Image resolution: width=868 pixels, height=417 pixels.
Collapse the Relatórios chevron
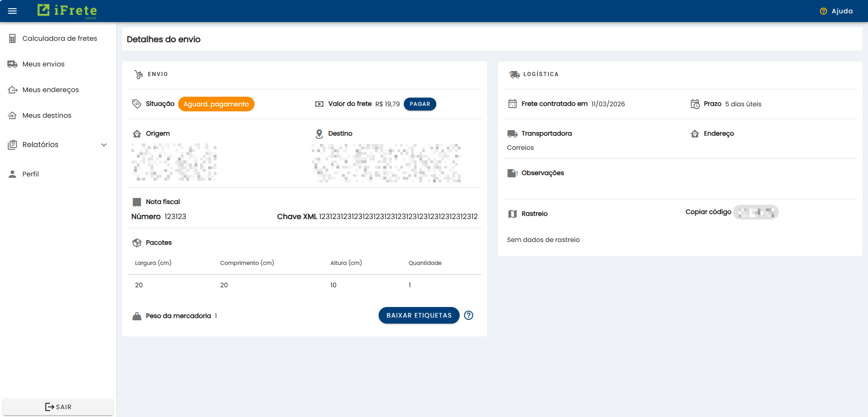click(104, 144)
